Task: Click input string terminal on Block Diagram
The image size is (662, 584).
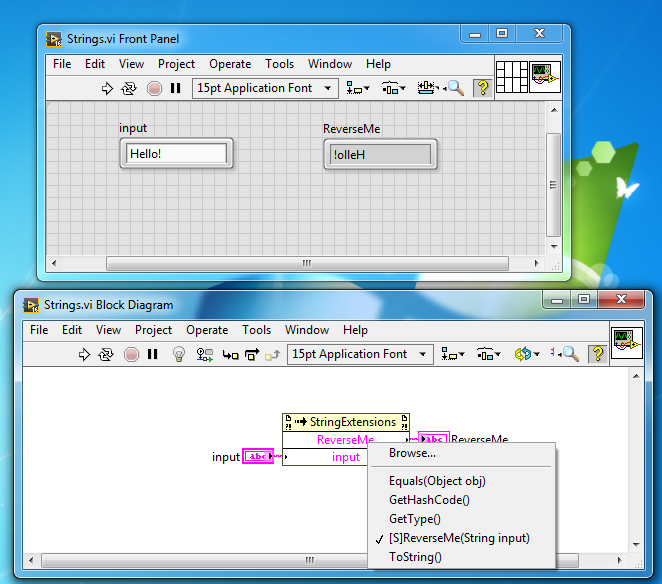Action: [258, 456]
